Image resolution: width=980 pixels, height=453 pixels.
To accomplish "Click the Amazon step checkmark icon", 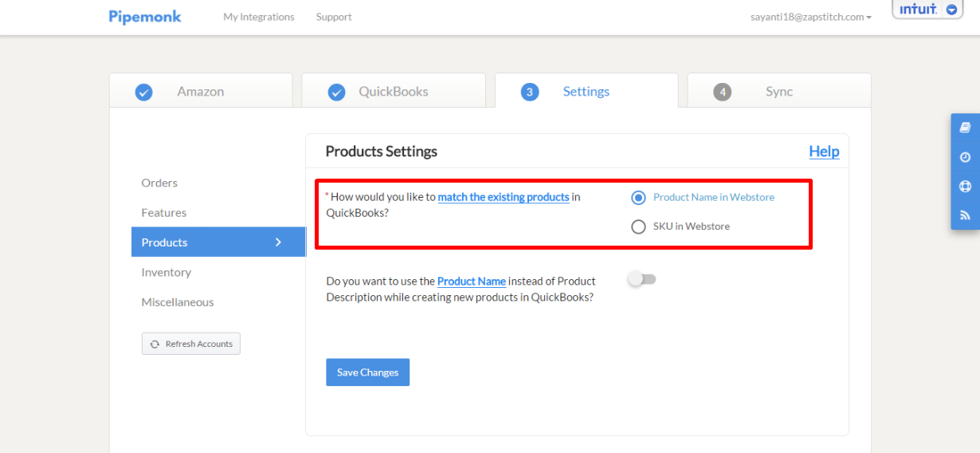I will [143, 92].
